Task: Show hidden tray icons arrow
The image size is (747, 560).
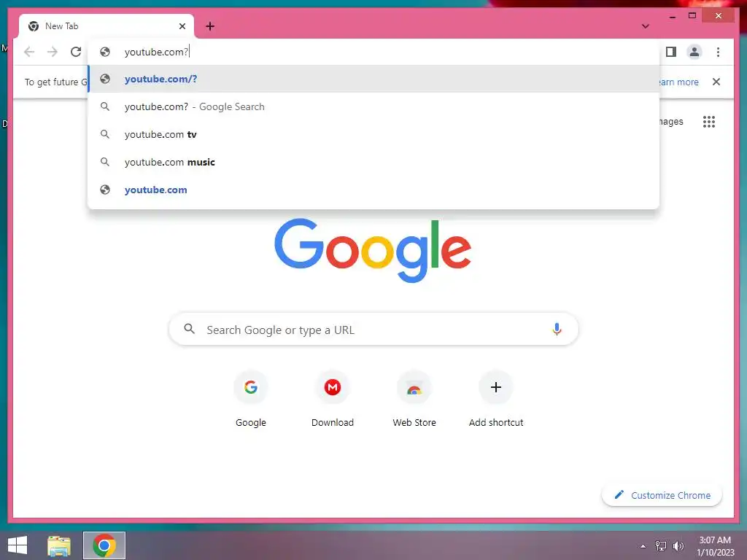Action: pyautogui.click(x=643, y=546)
